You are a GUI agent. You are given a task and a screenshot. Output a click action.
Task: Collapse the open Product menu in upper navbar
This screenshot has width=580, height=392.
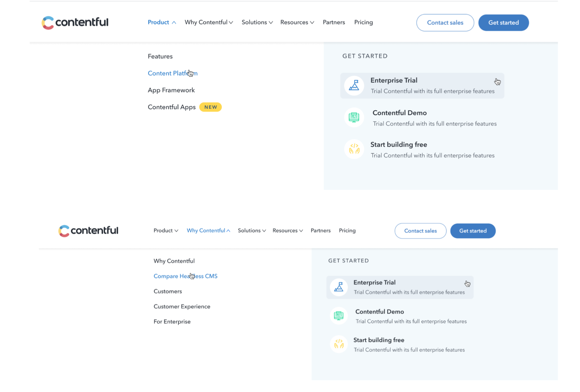point(162,22)
